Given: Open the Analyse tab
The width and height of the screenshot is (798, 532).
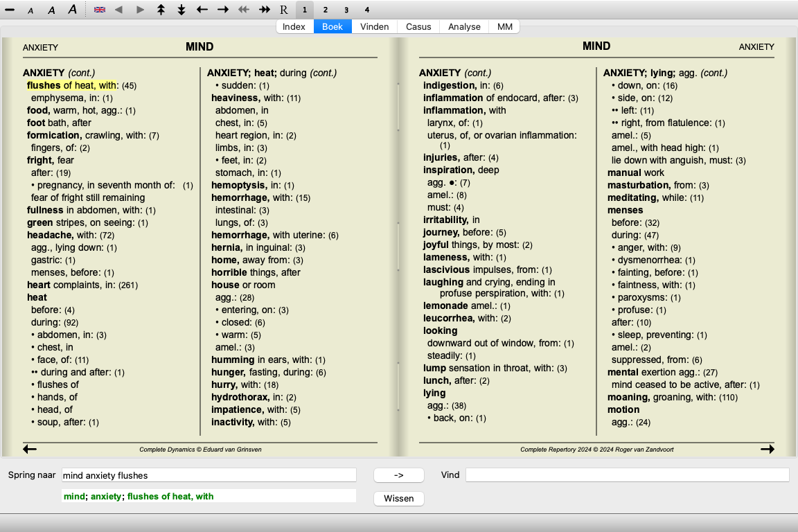Looking at the screenshot, I should (464, 27).
